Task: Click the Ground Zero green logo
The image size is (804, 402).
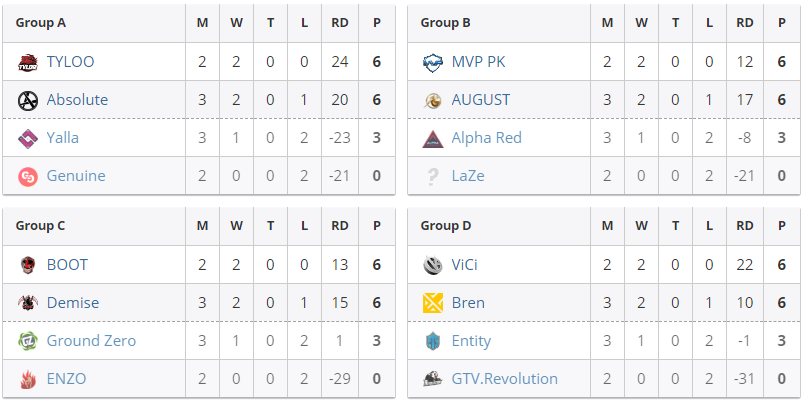Action: point(28,341)
